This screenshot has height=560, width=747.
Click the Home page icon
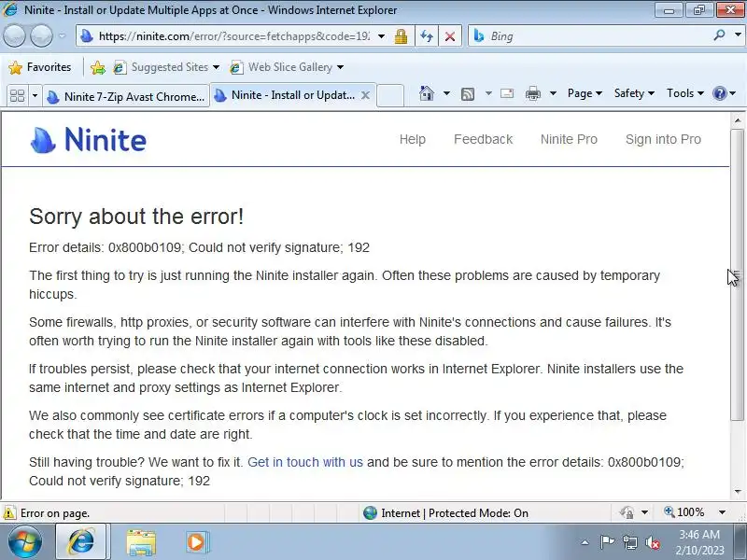[x=427, y=93]
